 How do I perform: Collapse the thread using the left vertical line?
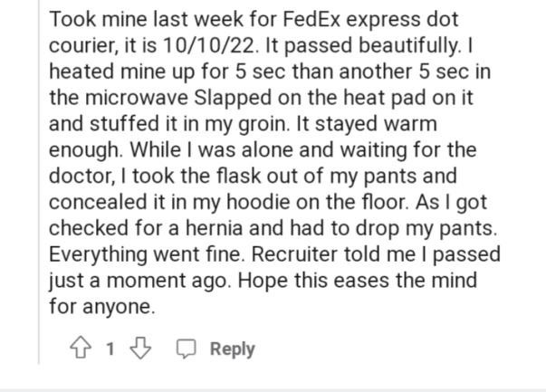(x=39, y=182)
